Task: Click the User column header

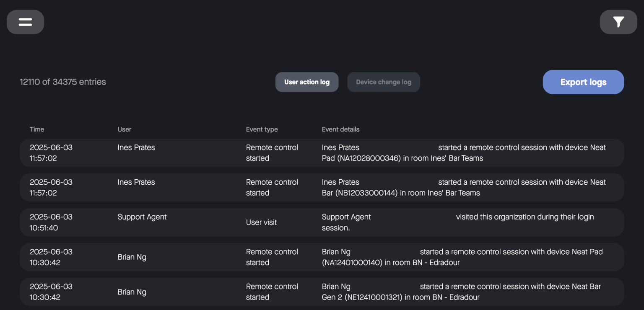Action: tap(124, 129)
